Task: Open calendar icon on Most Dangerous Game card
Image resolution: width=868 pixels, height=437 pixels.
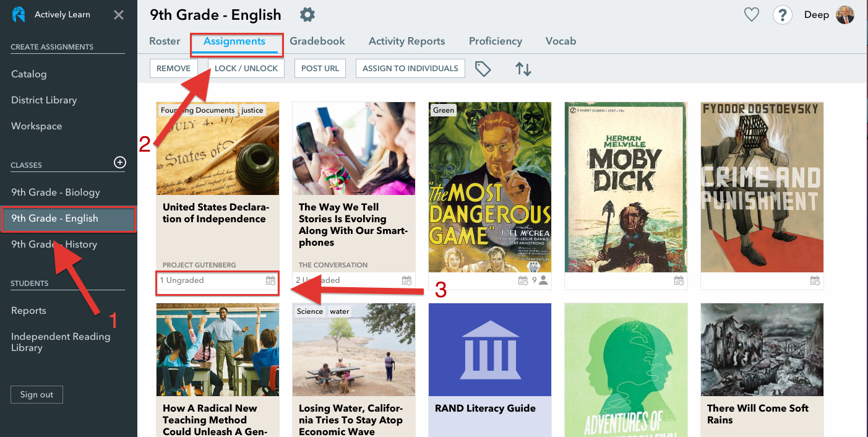Action: pos(523,280)
